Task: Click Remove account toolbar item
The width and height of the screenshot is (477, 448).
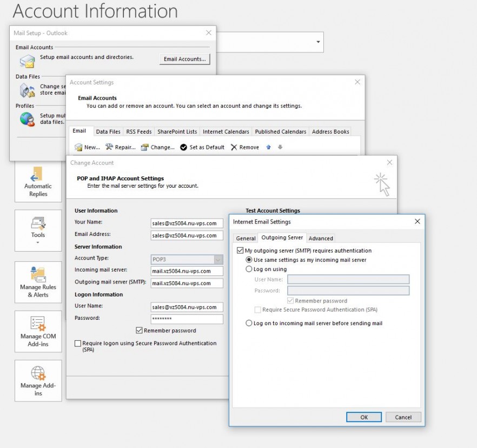Action: pos(245,147)
